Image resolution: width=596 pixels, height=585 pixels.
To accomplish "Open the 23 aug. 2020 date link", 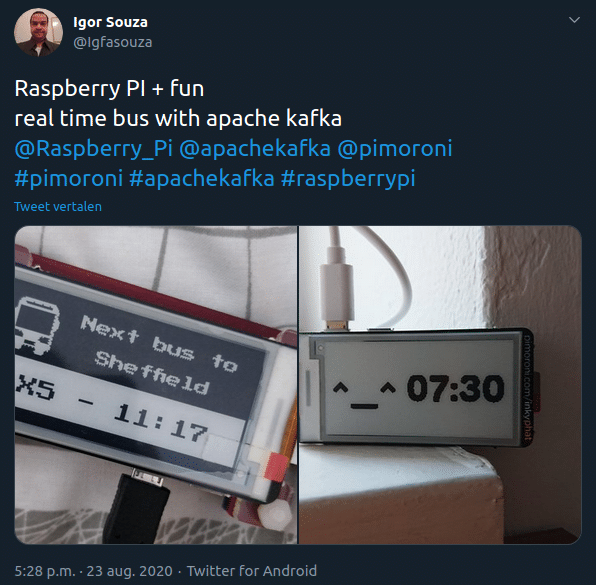I will (129, 571).
